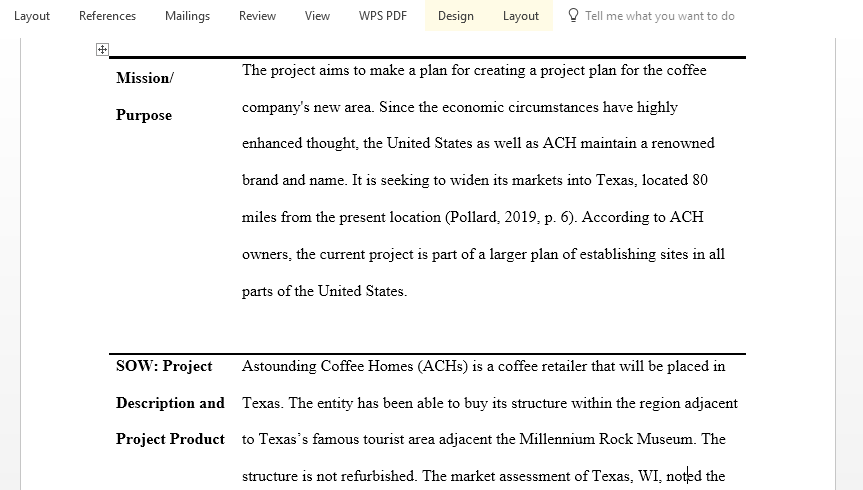Click the line starting 'Texas. The entity has been able'
863x490 pixels.
pos(490,403)
